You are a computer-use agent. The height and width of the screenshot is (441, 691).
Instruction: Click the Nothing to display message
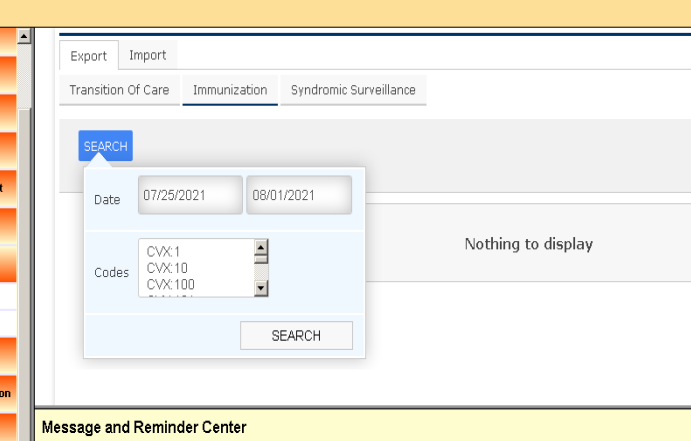click(528, 244)
